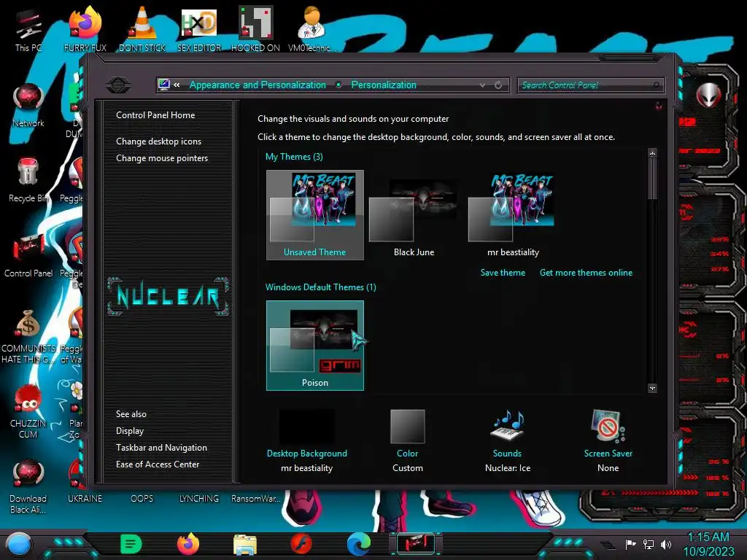Screen dimensions: 747x560
Task: Open the Control Panel desktop icon
Action: (28, 256)
